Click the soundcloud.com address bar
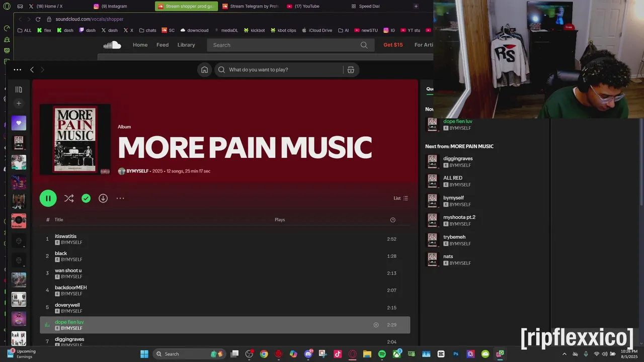The width and height of the screenshot is (644, 362). click(x=89, y=19)
